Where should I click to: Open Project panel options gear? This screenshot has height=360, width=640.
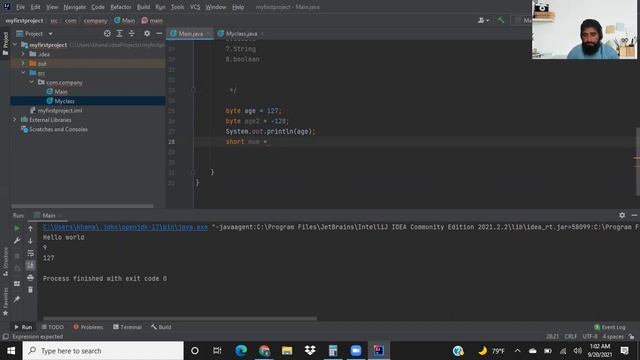pyautogui.click(x=147, y=33)
